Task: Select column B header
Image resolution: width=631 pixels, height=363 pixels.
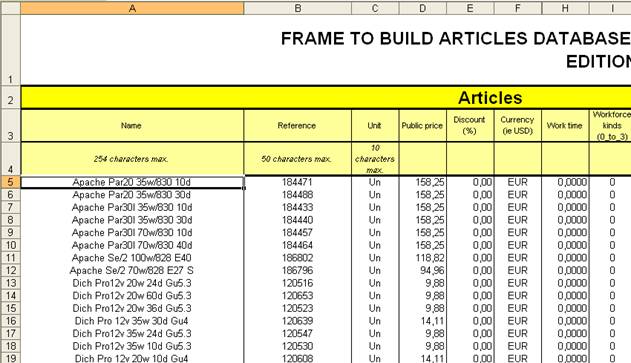Action: [298, 8]
